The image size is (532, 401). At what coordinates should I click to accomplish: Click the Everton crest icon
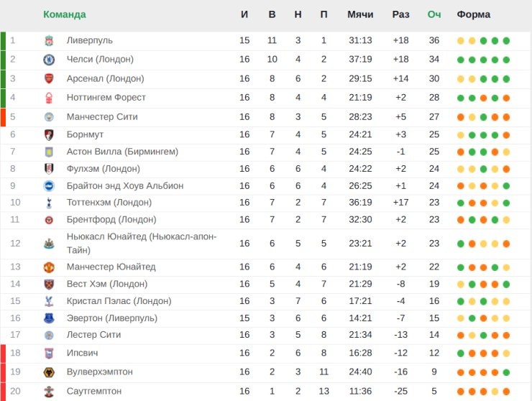(x=49, y=318)
